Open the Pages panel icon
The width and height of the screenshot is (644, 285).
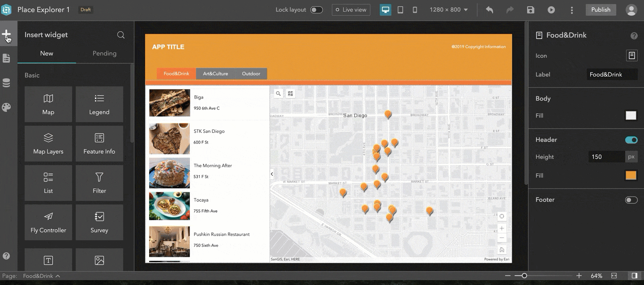pyautogui.click(x=6, y=58)
